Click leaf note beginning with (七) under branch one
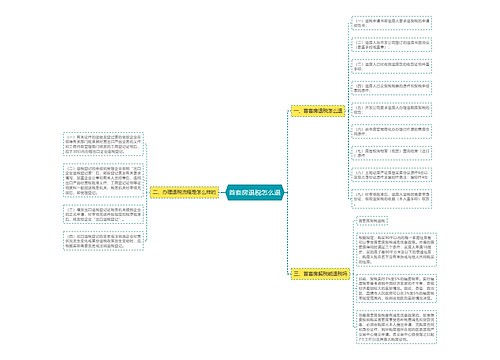The image size is (500, 360). 392,153
